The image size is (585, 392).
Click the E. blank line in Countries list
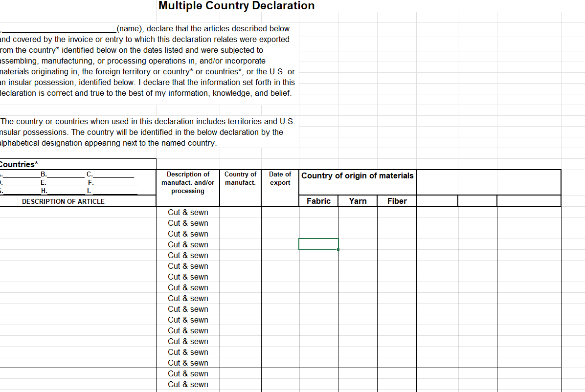(63, 182)
